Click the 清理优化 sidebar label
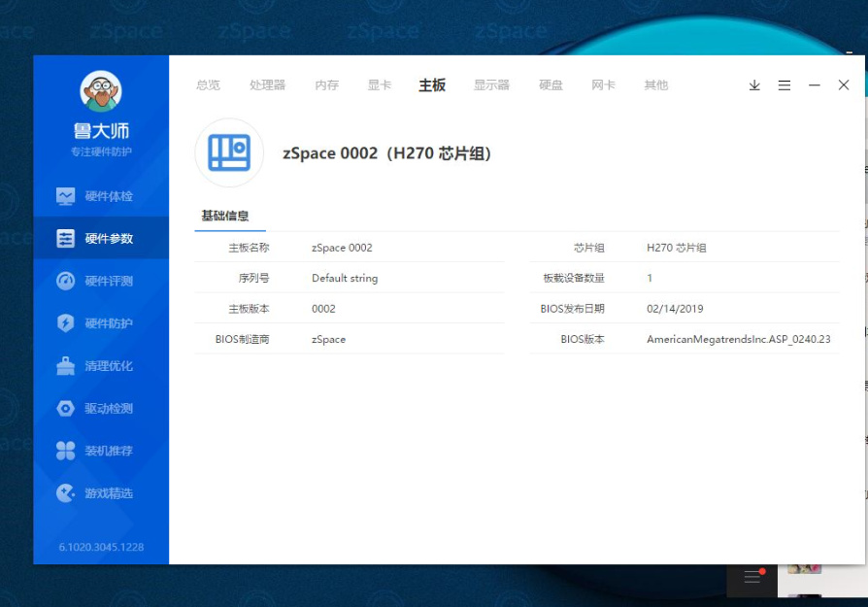Image resolution: width=868 pixels, height=607 pixels. click(x=109, y=365)
